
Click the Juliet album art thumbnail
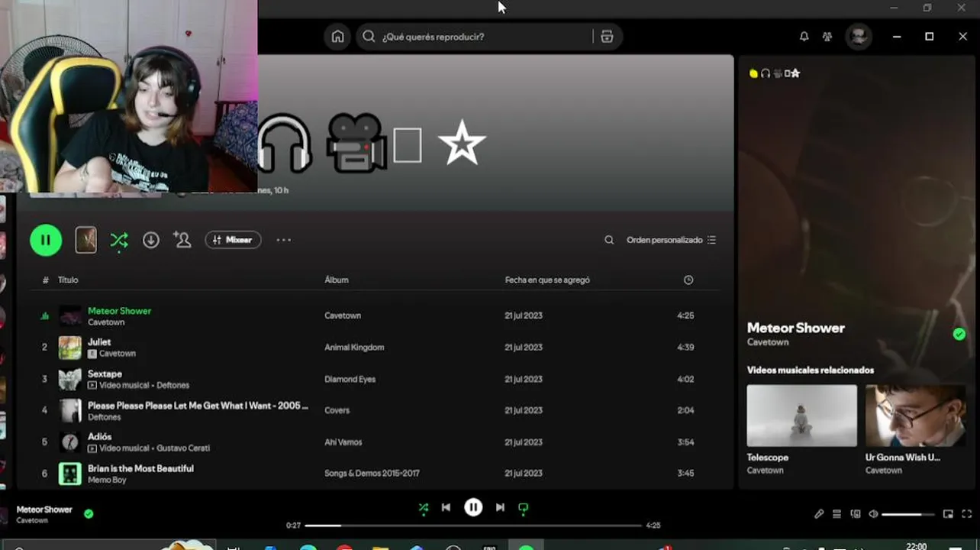pos(70,348)
